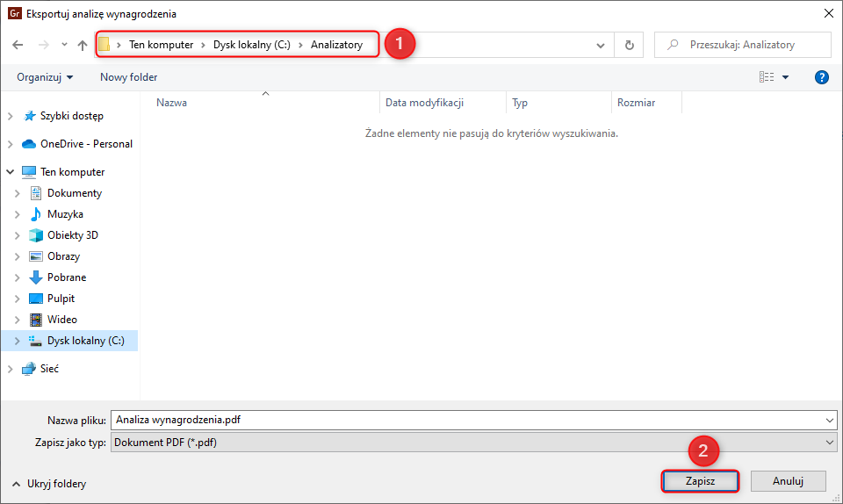Expand the 'Obiekty 3D' tree node
Viewport: 843px width, 504px height.
(18, 235)
